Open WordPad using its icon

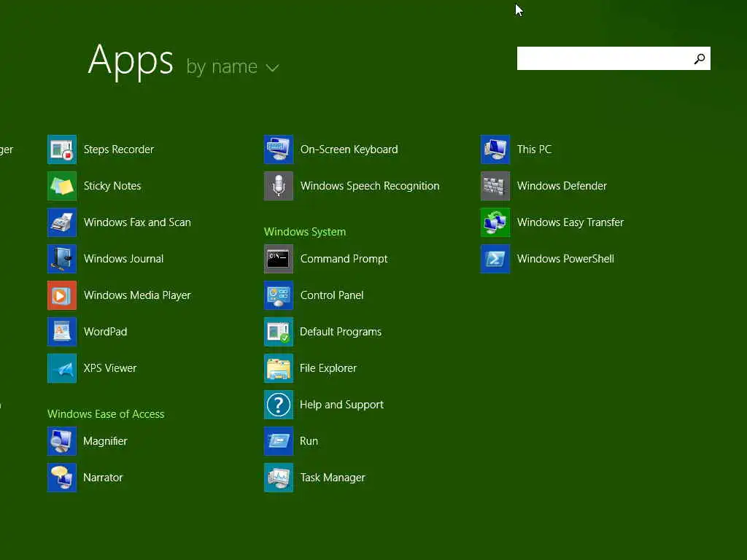62,332
